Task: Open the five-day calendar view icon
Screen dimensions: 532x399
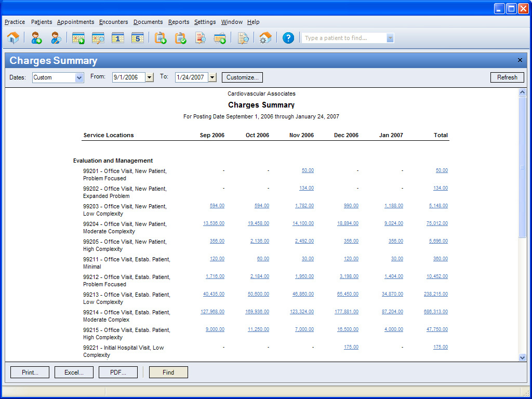Action: pyautogui.click(x=137, y=37)
